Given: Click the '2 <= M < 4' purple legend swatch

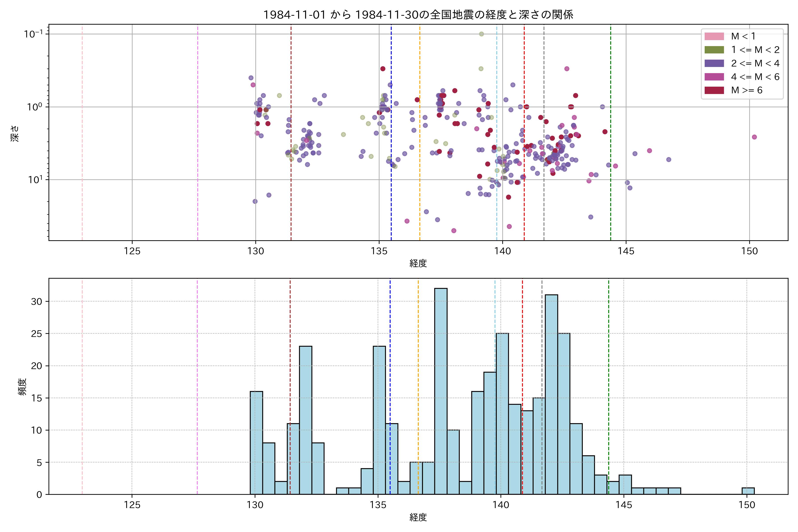Looking at the screenshot, I should (714, 63).
